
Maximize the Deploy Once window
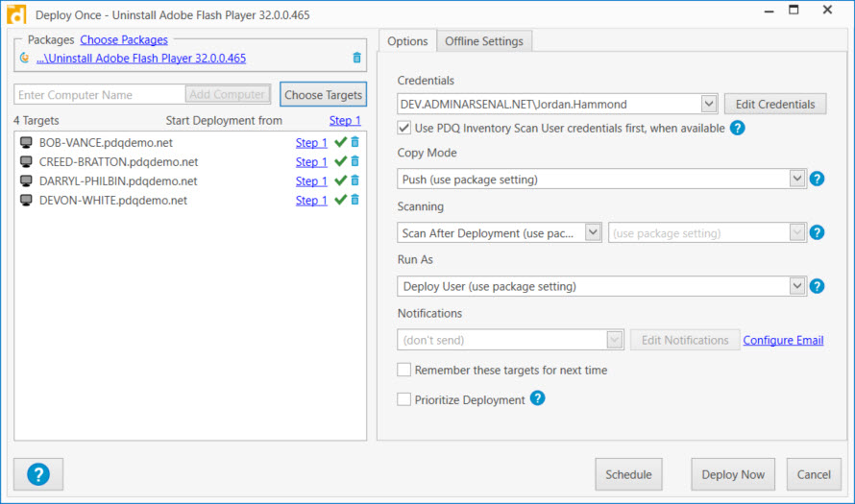pyautogui.click(x=794, y=10)
